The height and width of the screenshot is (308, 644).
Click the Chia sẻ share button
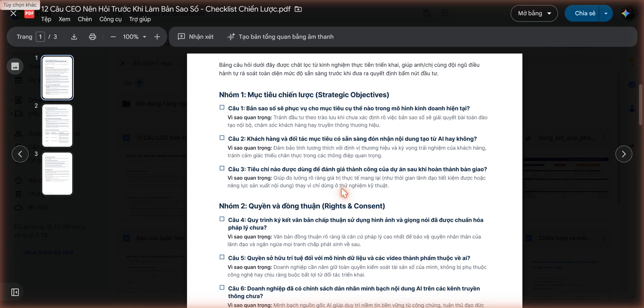pyautogui.click(x=582, y=13)
